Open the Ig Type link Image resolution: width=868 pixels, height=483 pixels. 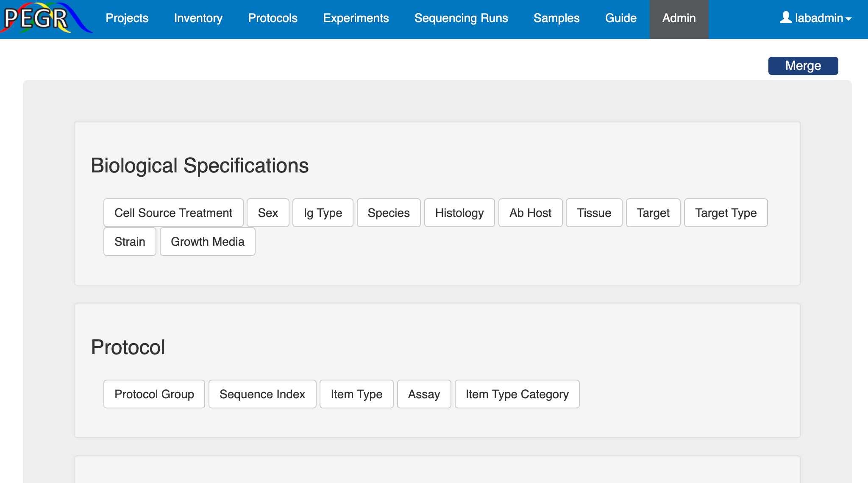[323, 213]
